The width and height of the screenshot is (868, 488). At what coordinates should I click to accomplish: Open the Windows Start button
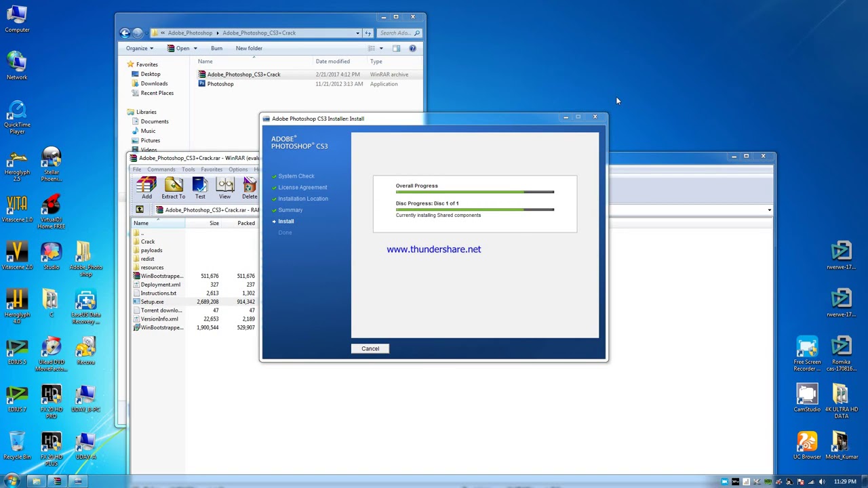click(x=12, y=481)
